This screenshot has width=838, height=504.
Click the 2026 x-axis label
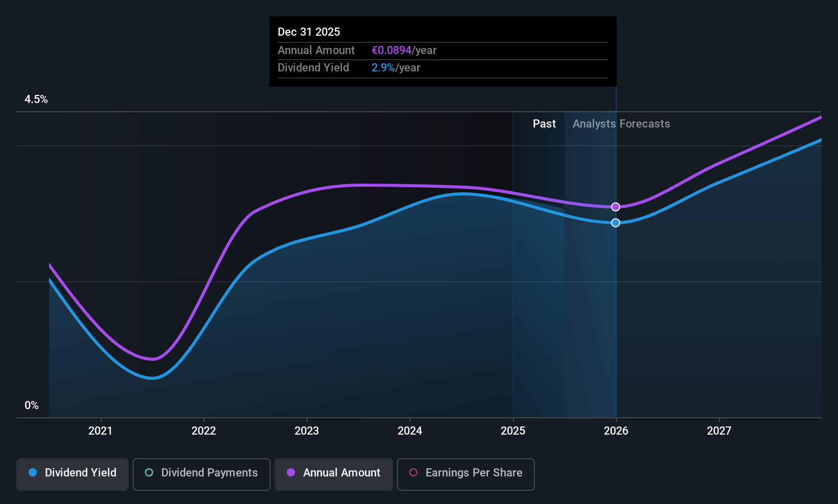(616, 431)
